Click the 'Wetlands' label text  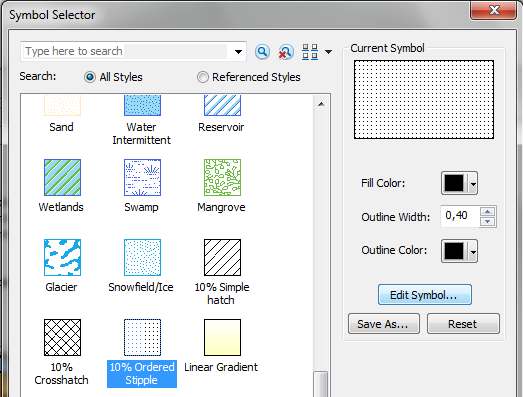pyautogui.click(x=61, y=207)
